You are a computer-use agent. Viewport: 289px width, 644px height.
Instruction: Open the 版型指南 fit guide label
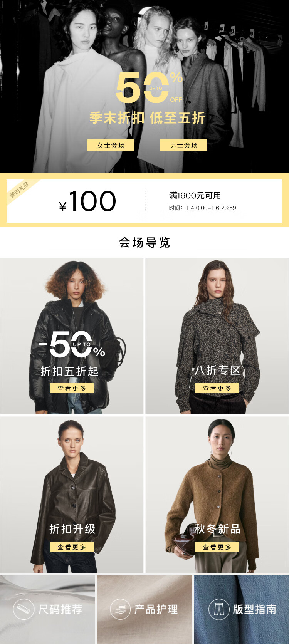(255, 609)
